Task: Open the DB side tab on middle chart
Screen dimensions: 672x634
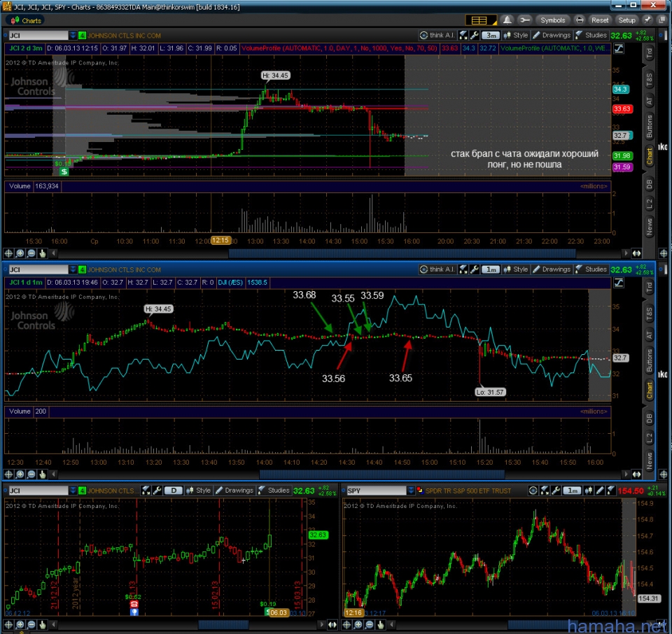Action: tap(650, 418)
